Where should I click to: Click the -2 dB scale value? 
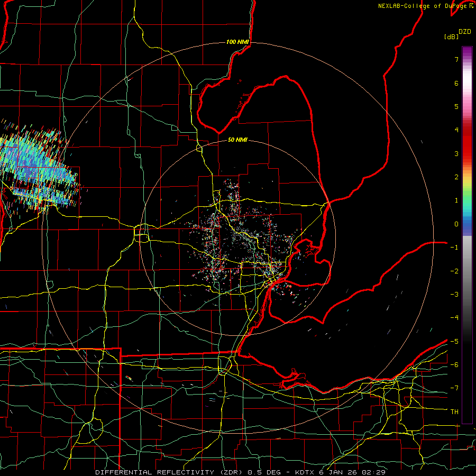[x=454, y=271]
